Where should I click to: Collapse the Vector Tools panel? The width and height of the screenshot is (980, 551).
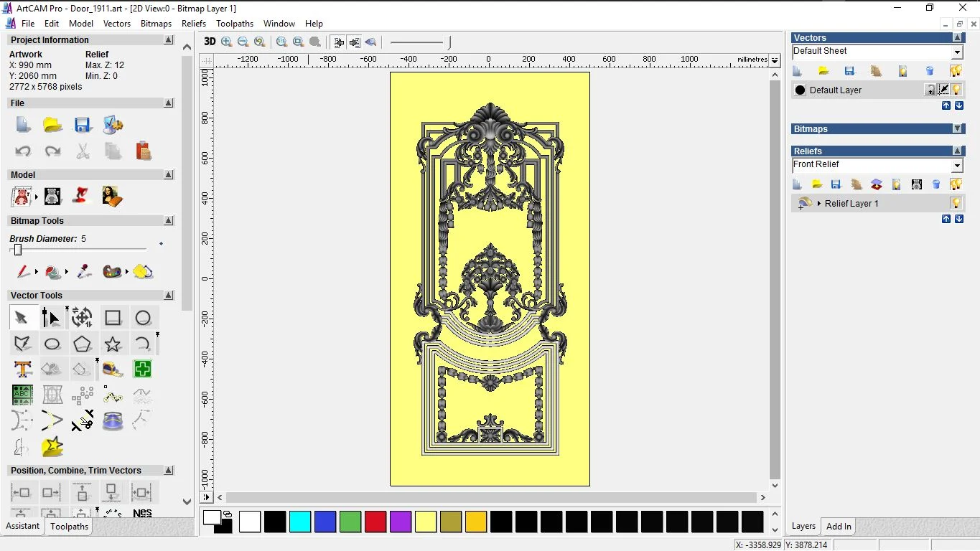[x=168, y=295]
